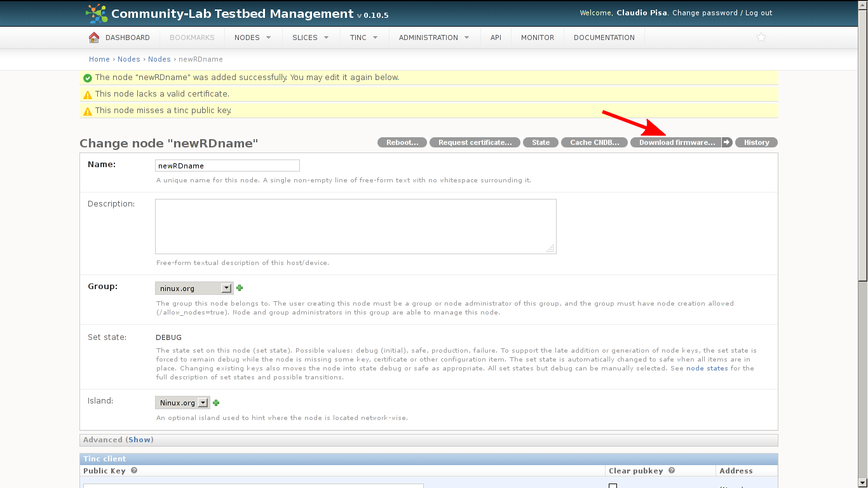This screenshot has width=868, height=488.
Task: Click the arrow icon after Download firmware
Action: click(x=727, y=142)
